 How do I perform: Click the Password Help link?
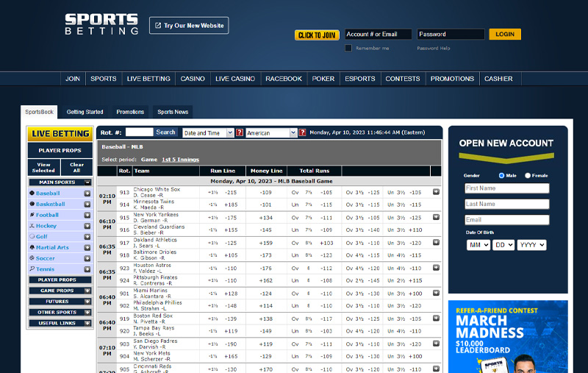coord(434,48)
